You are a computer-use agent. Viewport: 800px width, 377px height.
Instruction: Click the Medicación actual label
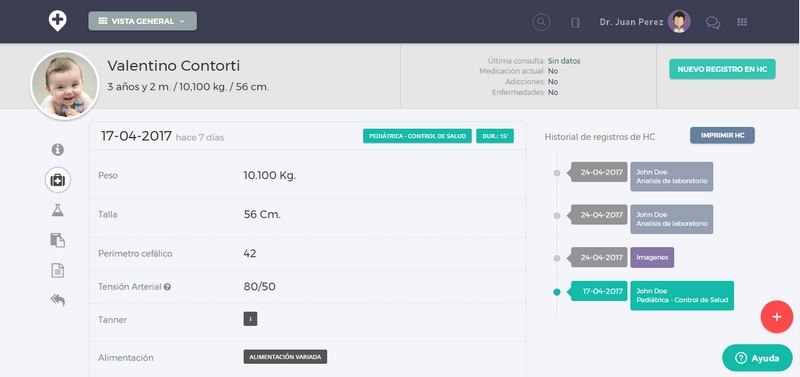(512, 71)
